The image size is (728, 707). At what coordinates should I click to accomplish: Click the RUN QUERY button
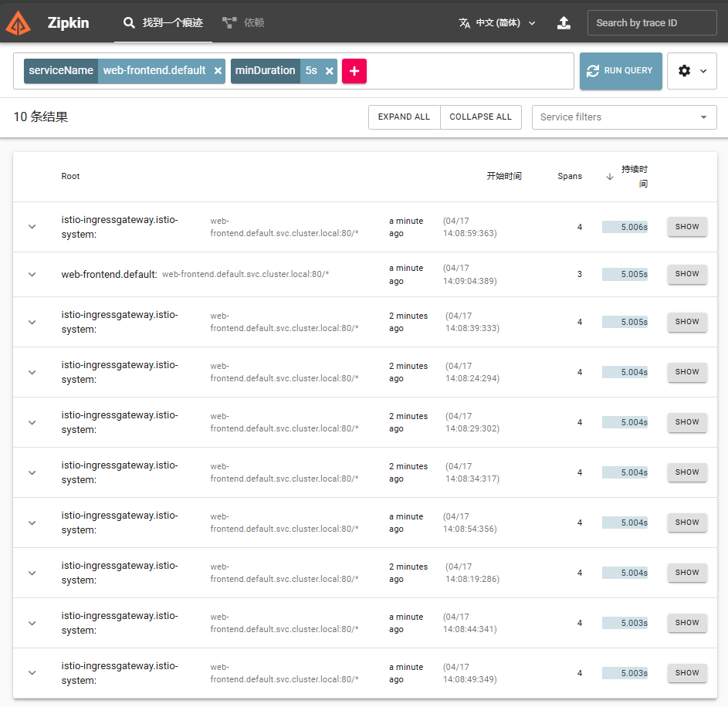point(621,71)
